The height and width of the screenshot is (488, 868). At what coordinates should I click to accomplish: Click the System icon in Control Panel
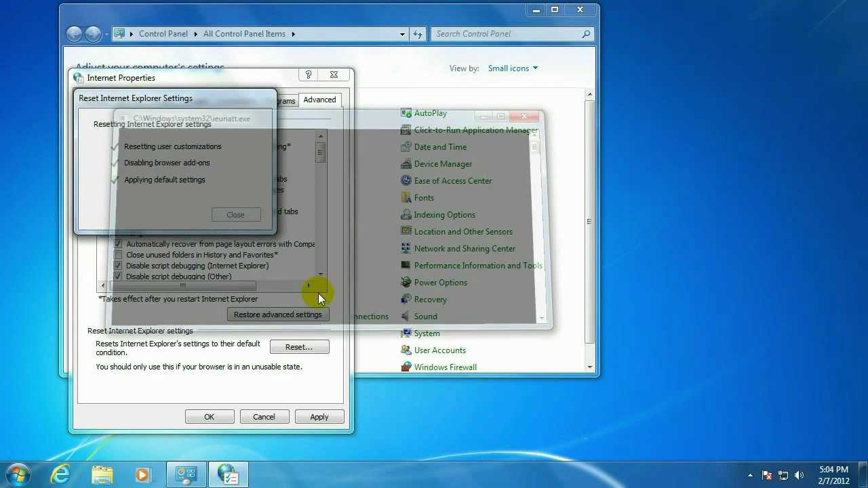[x=406, y=333]
